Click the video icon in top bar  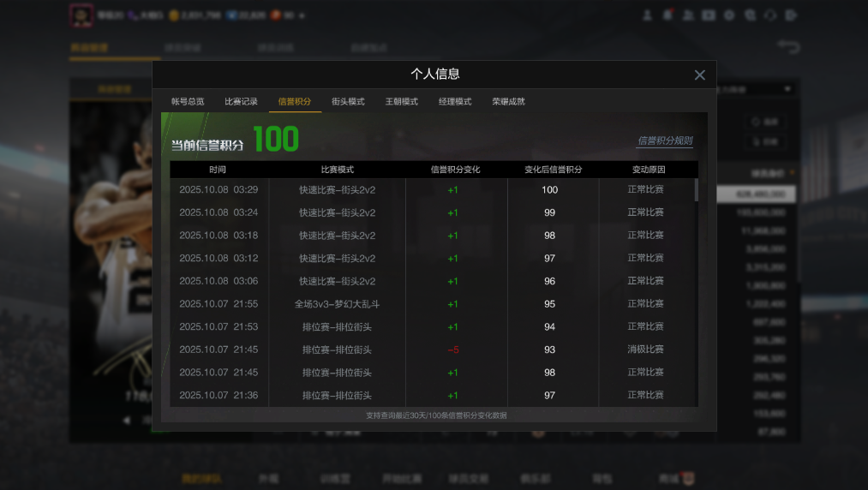click(709, 15)
